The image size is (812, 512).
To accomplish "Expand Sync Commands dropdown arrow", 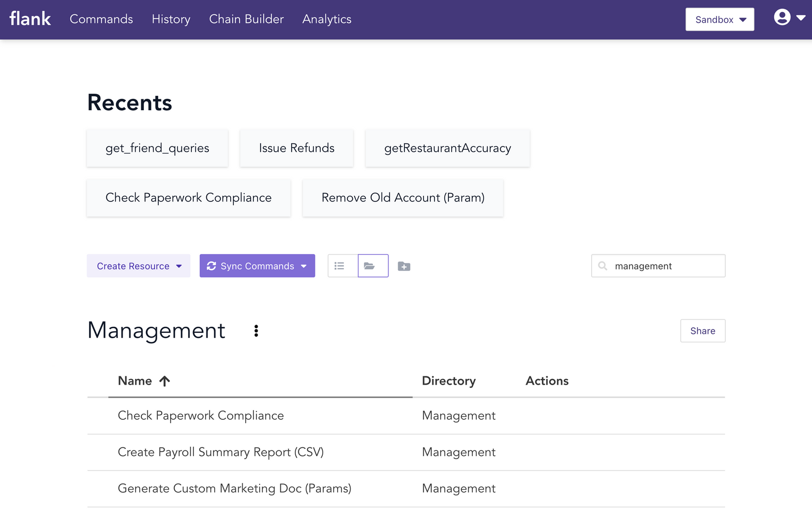I will pos(304,266).
